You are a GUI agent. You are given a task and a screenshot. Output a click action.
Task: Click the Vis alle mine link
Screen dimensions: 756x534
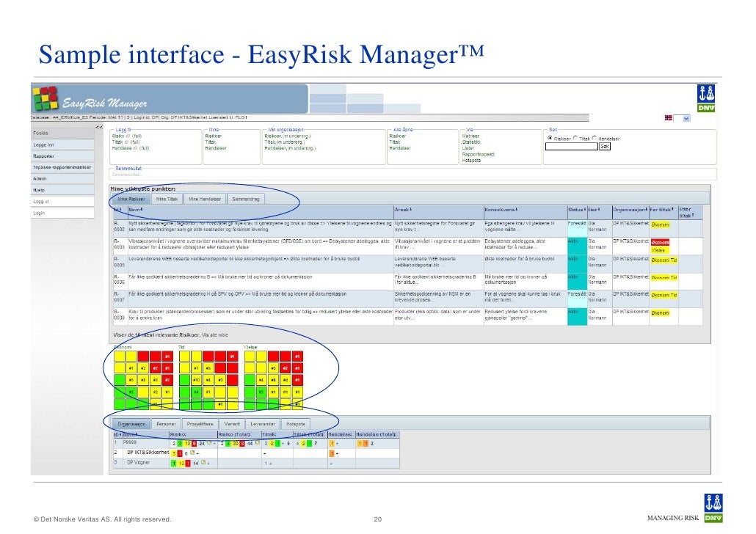(x=214, y=334)
